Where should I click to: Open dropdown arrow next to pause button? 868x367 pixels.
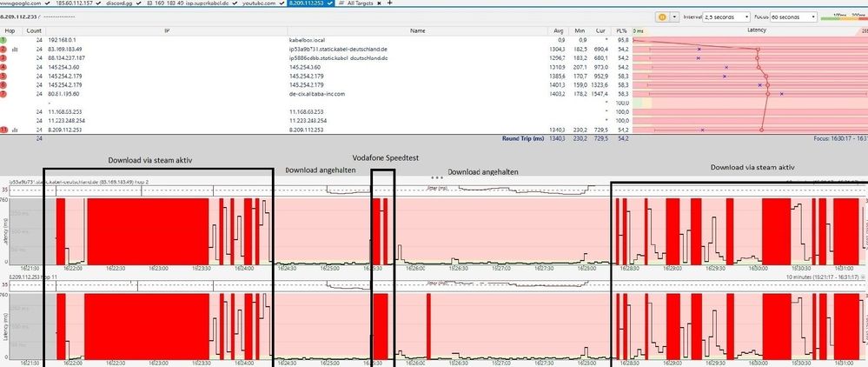673,17
